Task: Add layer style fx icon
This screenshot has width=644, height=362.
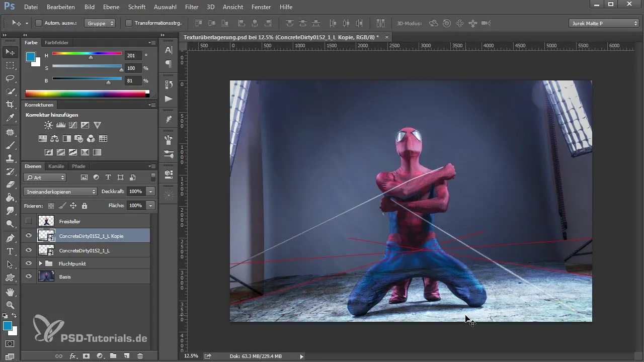Action: [73, 356]
